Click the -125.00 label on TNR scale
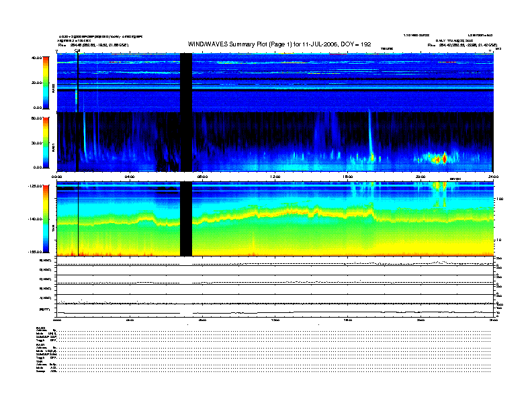 point(35,186)
